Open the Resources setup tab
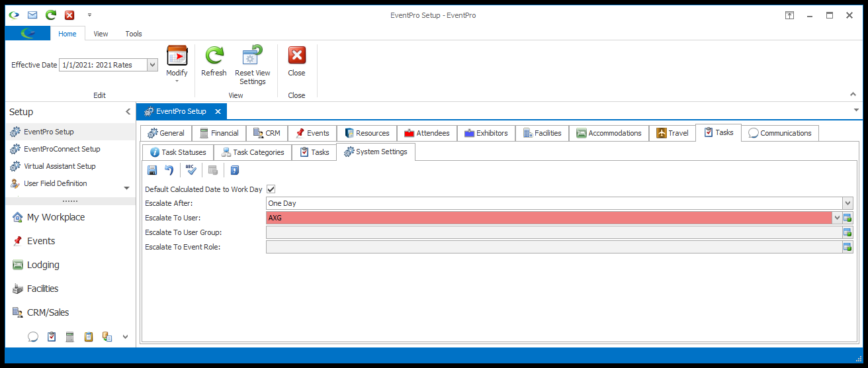 point(367,133)
